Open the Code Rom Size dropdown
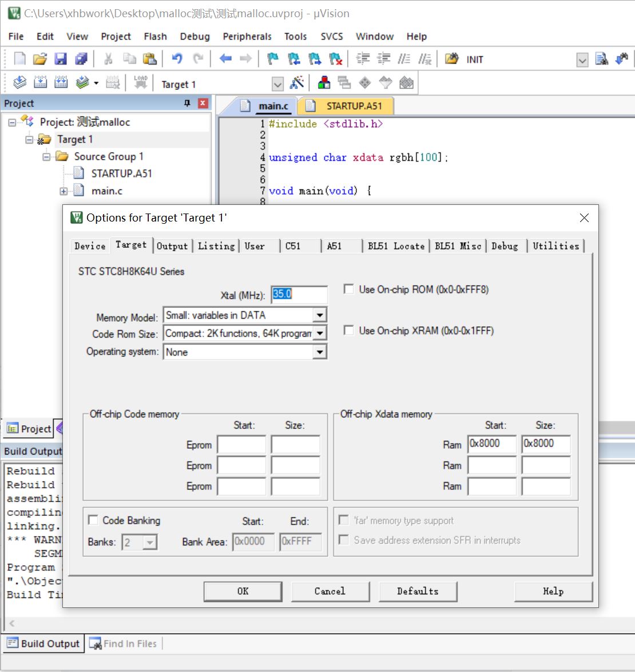Screen dimensions: 635x672 click(319, 334)
